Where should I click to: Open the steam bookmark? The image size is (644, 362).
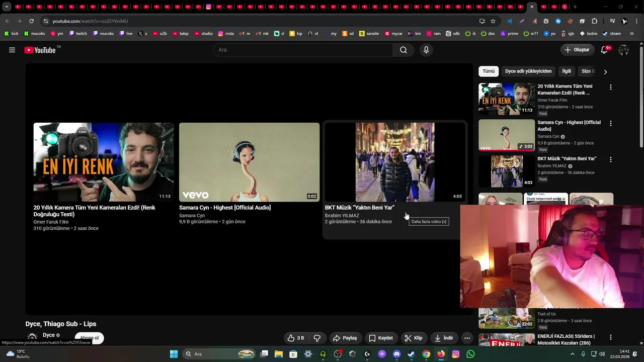tap(611, 34)
